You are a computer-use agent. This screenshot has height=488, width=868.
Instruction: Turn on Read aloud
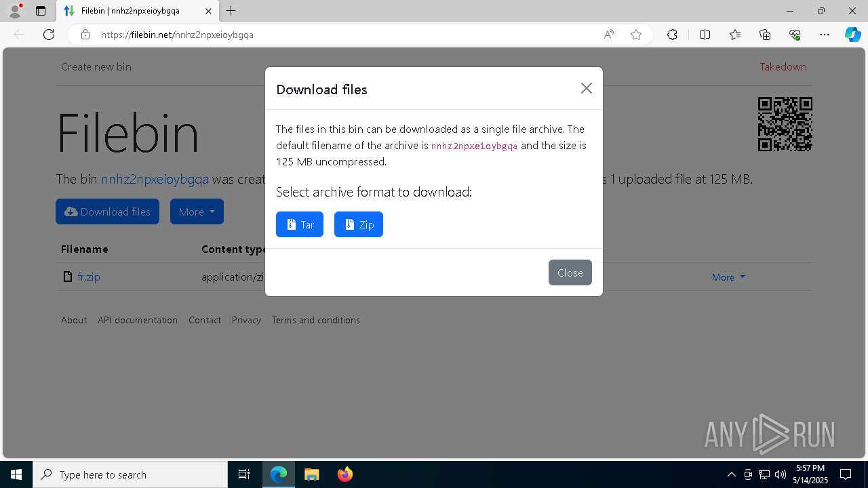point(609,35)
